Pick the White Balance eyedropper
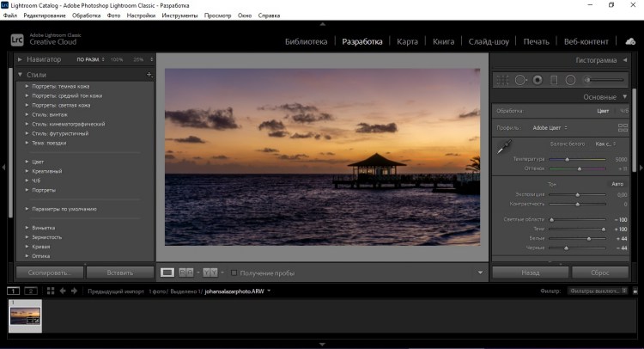 [x=504, y=147]
